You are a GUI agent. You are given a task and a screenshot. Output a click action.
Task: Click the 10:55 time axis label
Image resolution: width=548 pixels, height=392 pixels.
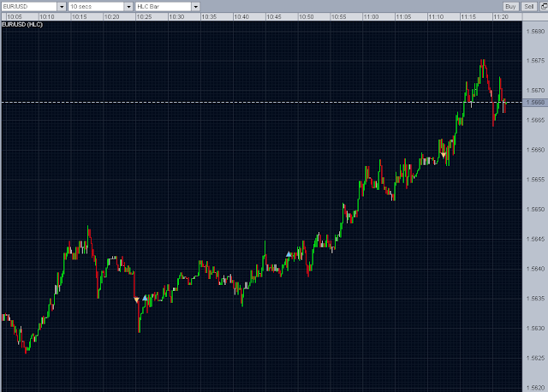click(339, 17)
